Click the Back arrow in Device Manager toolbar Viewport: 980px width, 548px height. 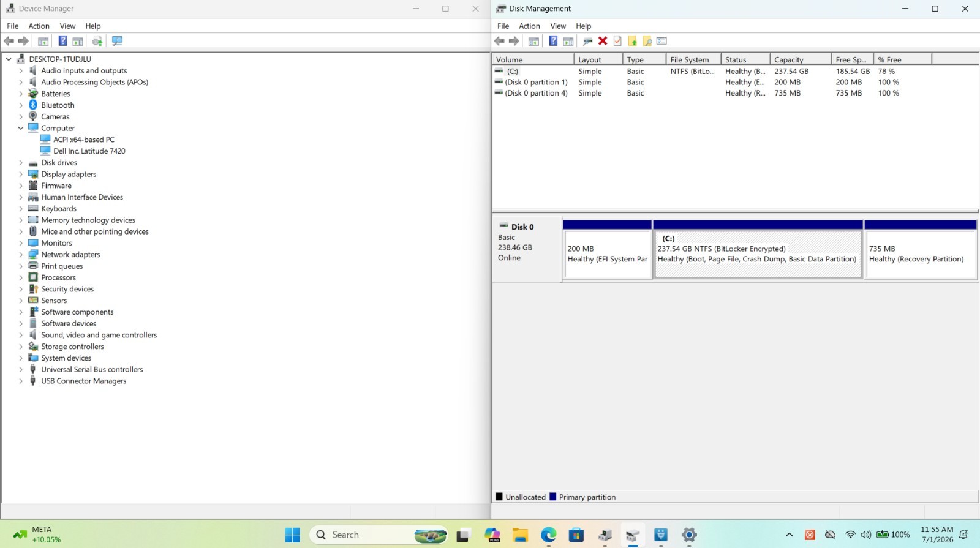9,41
